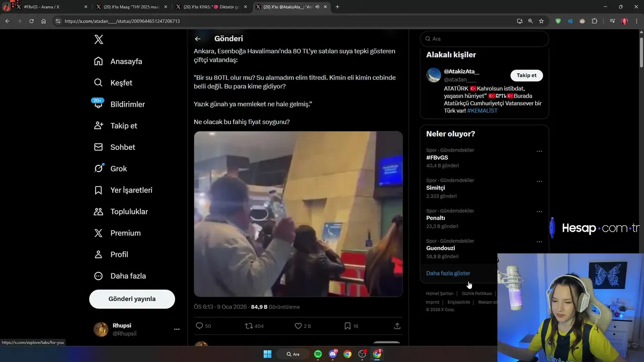Image resolution: width=644 pixels, height=362 pixels.
Task: Switch to Maaş THY 2025 tab
Action: [131, 7]
